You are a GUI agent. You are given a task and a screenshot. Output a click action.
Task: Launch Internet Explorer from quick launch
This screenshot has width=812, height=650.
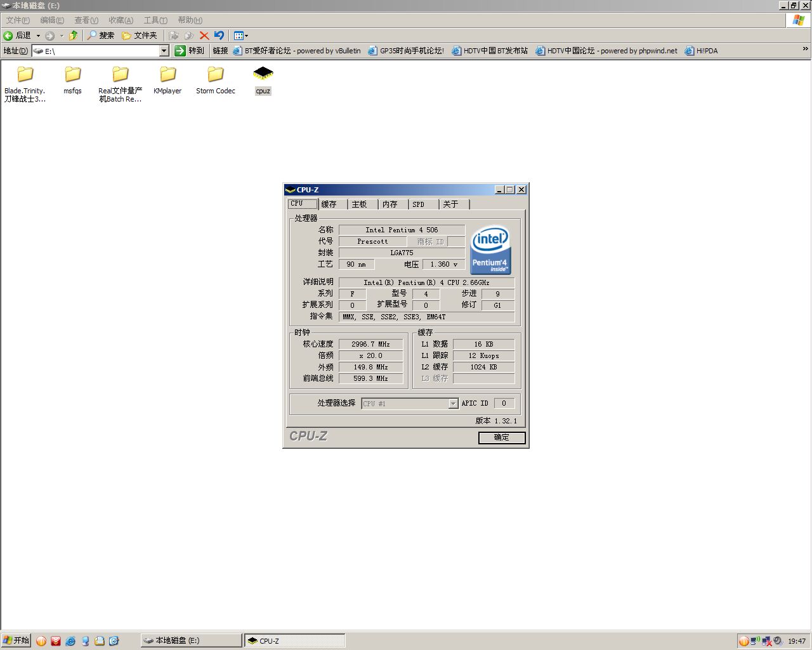point(70,641)
